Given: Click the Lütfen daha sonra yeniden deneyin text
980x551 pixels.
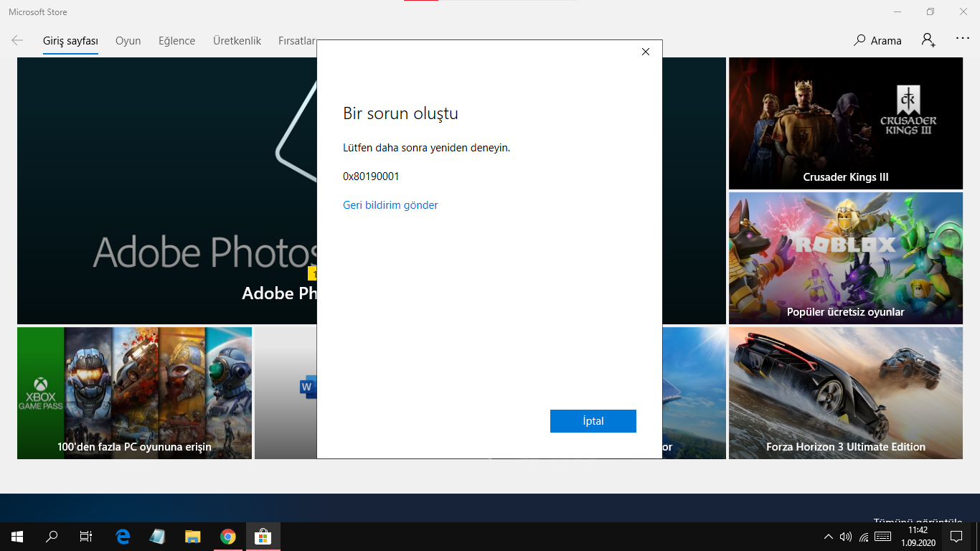Looking at the screenshot, I should coord(426,148).
